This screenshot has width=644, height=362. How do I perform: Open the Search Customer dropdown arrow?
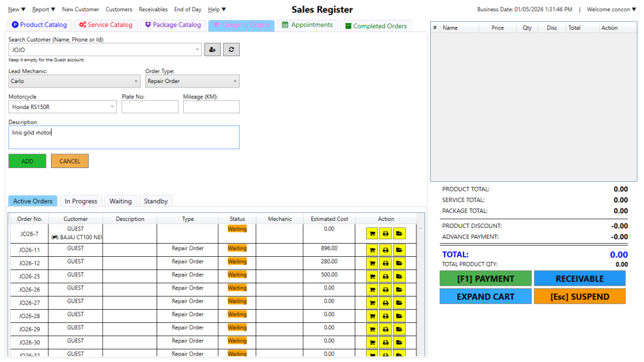(x=197, y=50)
